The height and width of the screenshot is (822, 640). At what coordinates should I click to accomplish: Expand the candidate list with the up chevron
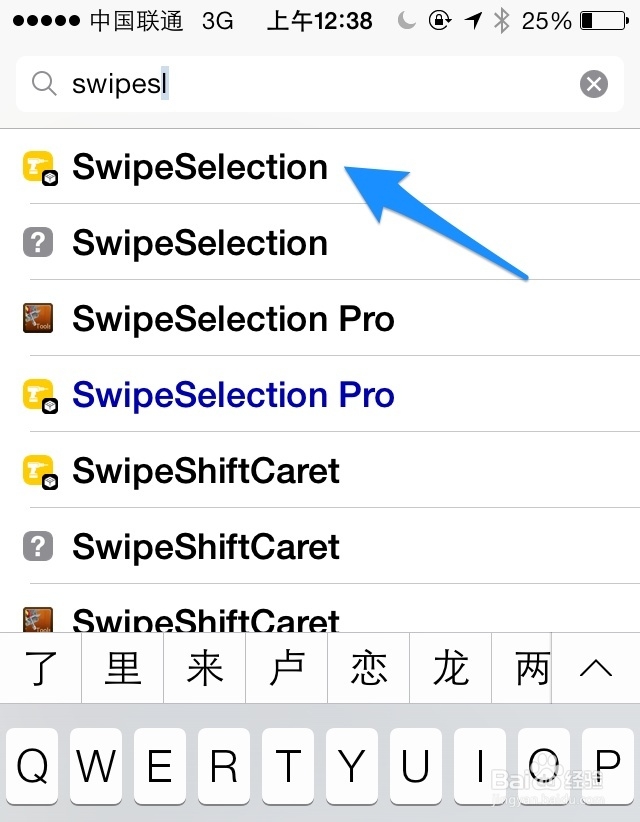click(596, 668)
